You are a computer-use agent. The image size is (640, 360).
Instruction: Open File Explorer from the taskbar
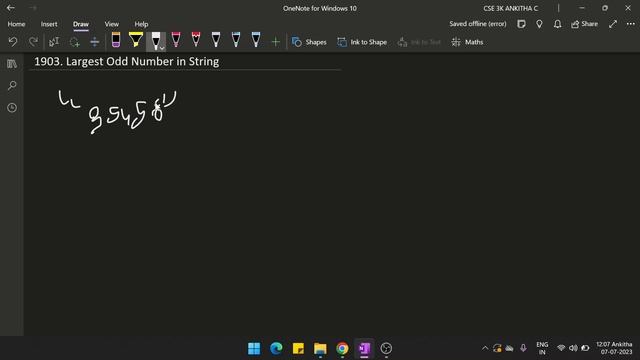[320, 348]
